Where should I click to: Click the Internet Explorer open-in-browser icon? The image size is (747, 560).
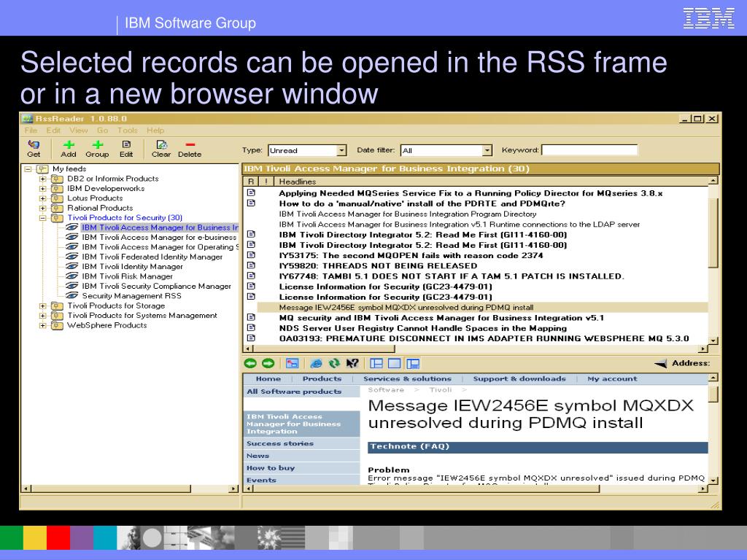(x=316, y=363)
